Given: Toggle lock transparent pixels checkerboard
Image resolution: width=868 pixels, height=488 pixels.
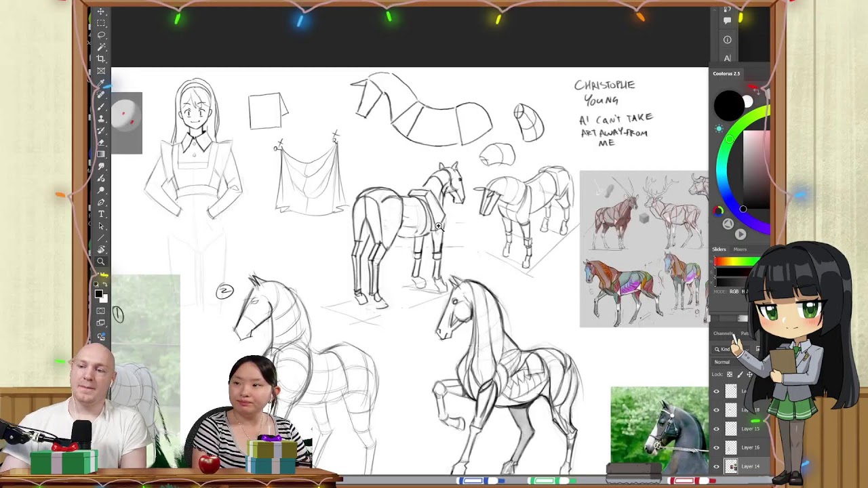Looking at the screenshot, I should click(x=729, y=374).
